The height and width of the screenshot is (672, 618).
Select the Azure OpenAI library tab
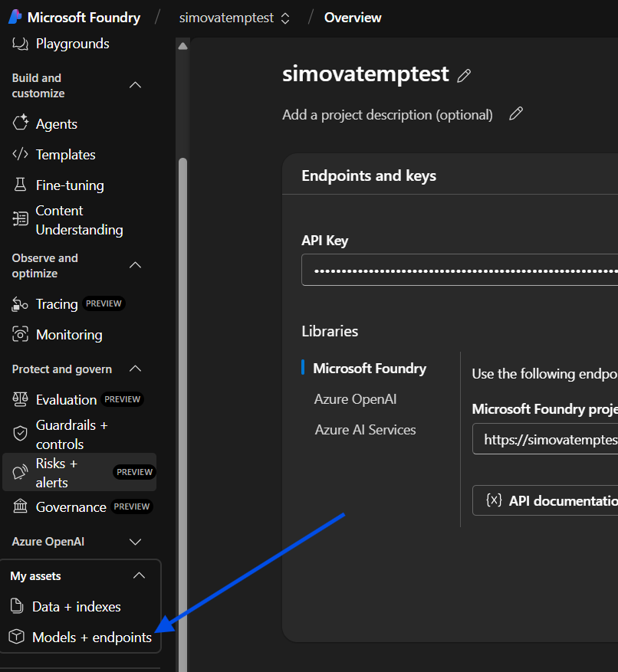click(355, 399)
